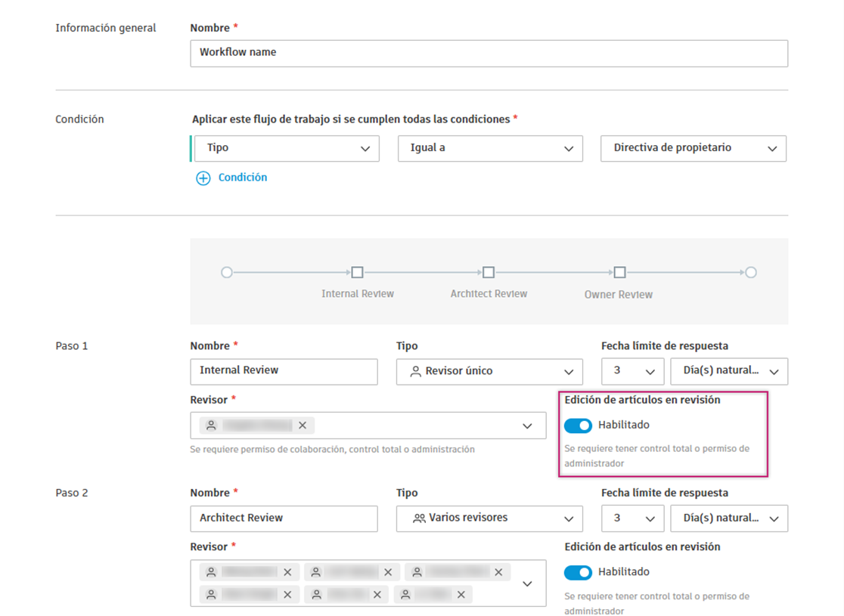This screenshot has height=616, width=844.
Task: Remove the first reviewer chip in Paso 2
Action: 287,571
